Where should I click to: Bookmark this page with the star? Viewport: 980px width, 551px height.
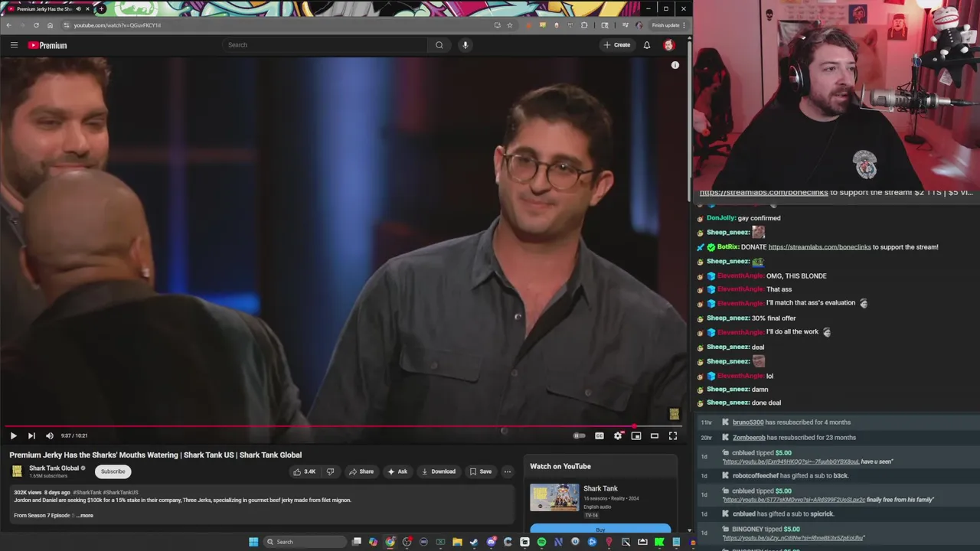pos(510,25)
